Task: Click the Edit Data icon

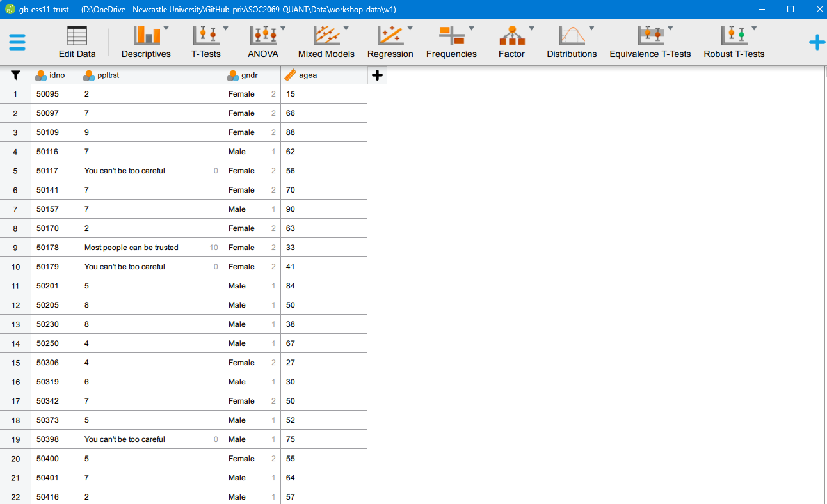Action: [x=77, y=42]
